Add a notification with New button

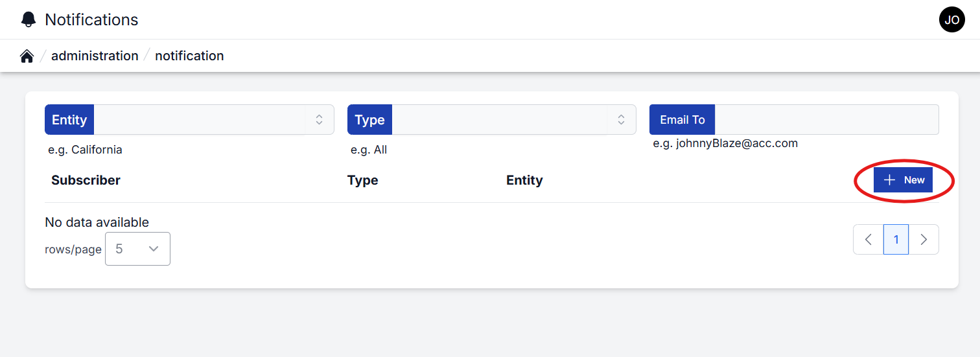point(903,180)
